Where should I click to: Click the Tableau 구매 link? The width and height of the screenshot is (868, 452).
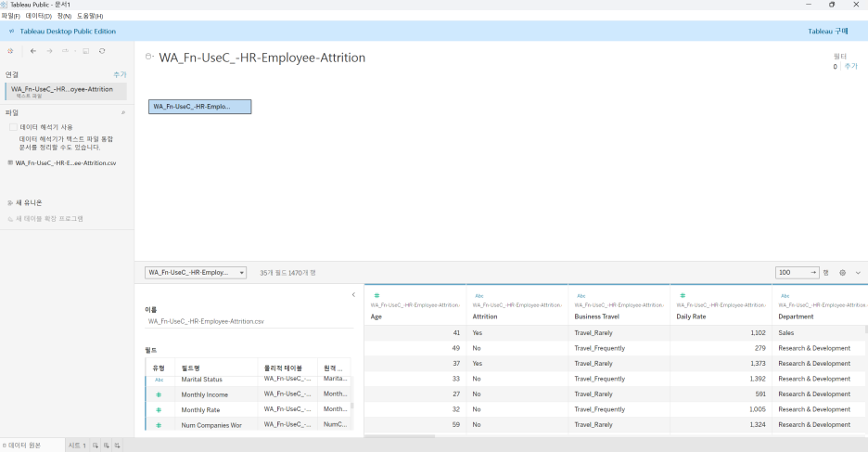coord(827,31)
